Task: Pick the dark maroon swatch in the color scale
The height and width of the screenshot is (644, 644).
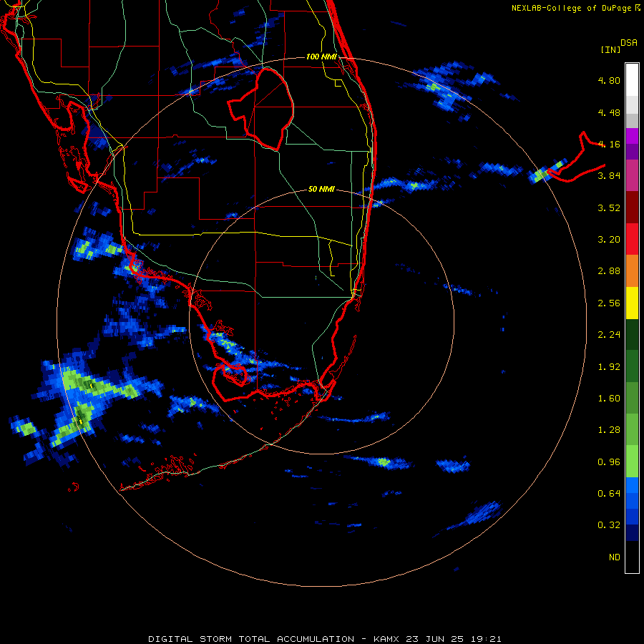Action: 632,208
